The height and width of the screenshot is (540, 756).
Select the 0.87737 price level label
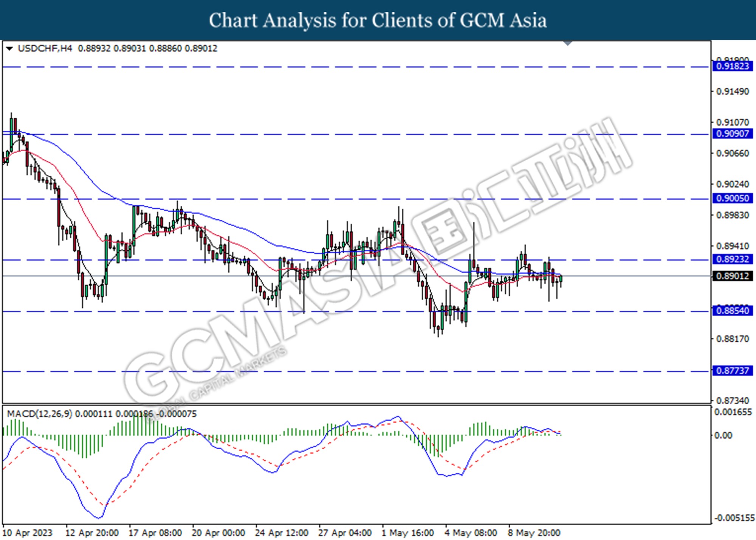click(733, 371)
